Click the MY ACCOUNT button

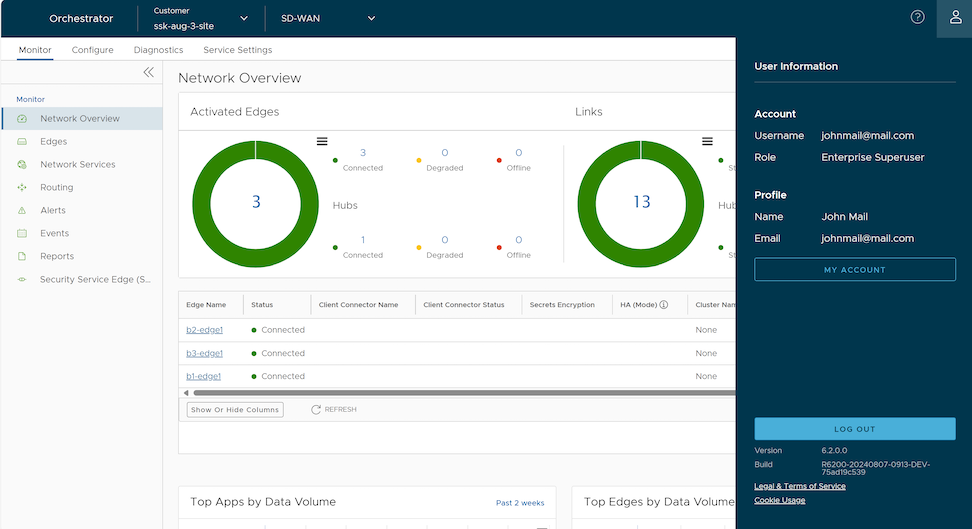coord(854,270)
